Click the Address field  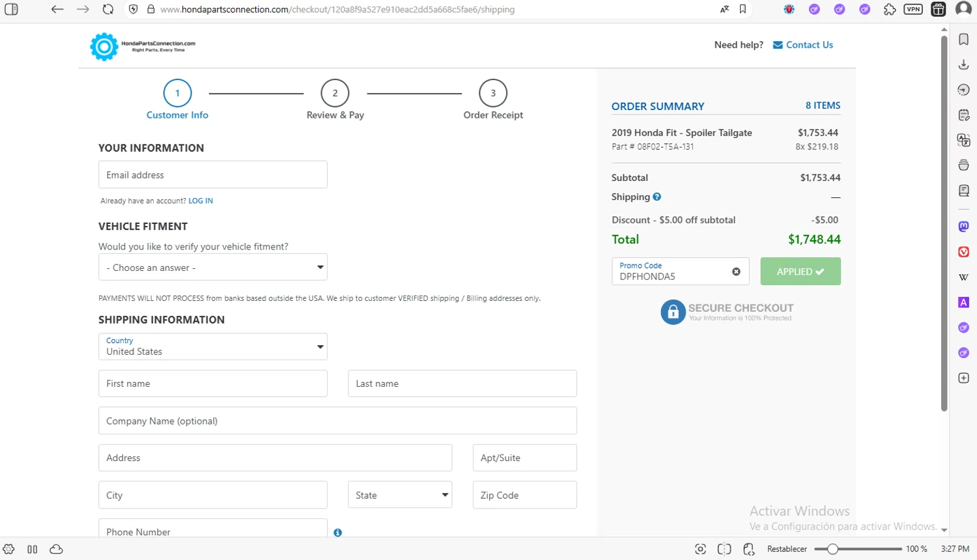(x=275, y=458)
